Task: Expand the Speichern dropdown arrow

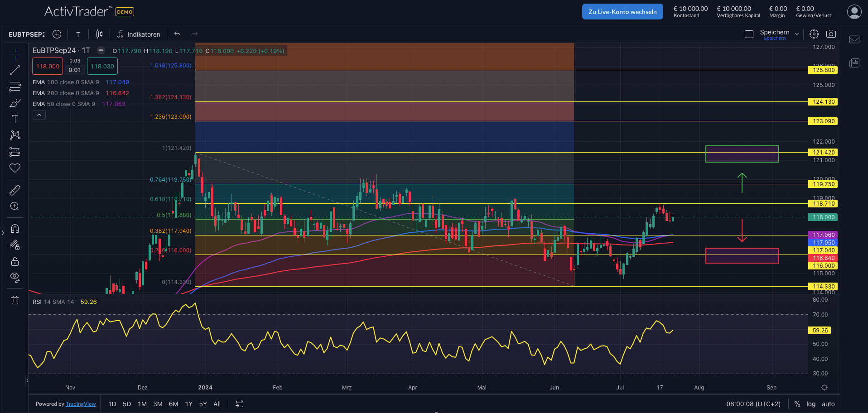Action: pyautogui.click(x=797, y=34)
